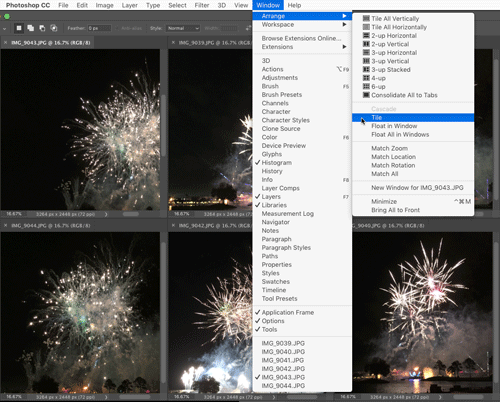This screenshot has width=500, height=402.
Task: Open status info arrow for IMG_9044.JPG
Action: coord(106,397)
